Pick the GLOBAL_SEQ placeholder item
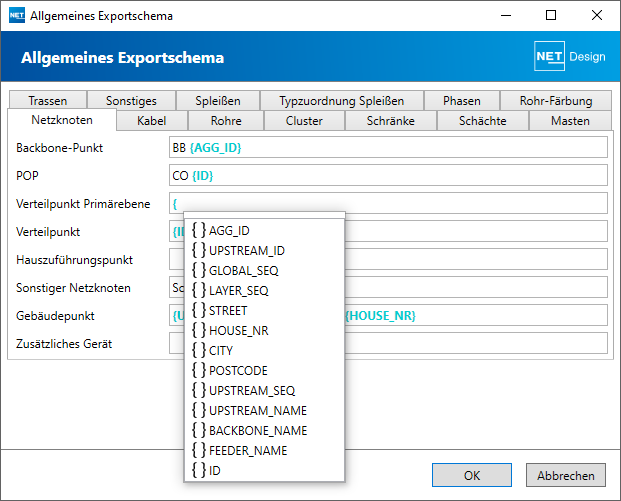The width and height of the screenshot is (621, 501). [264, 271]
